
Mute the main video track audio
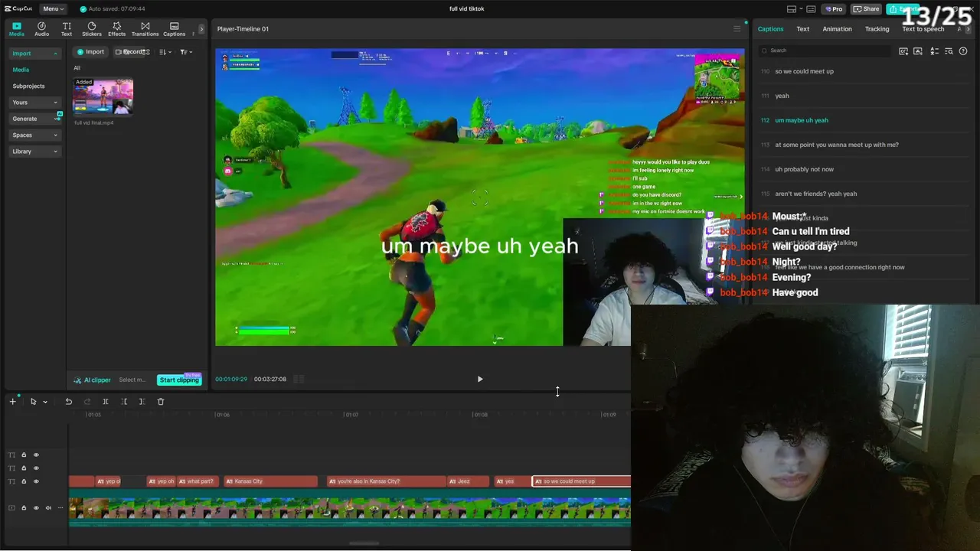click(48, 508)
